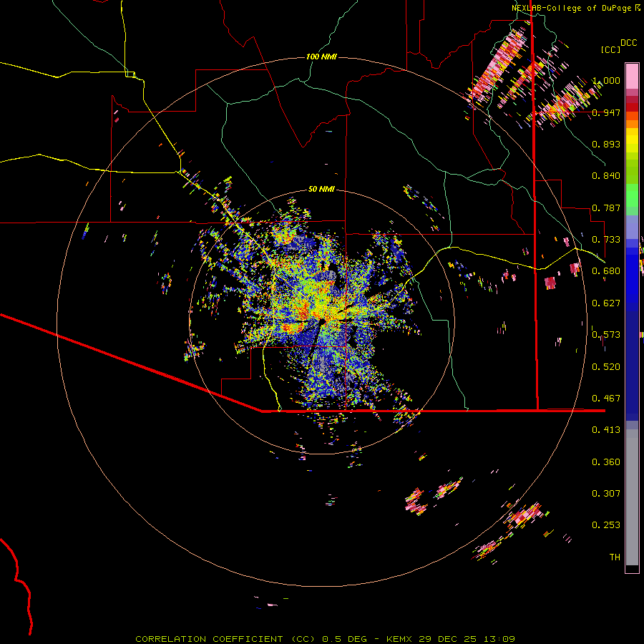
Task: Click the 0.360 scale value
Action: (606, 462)
